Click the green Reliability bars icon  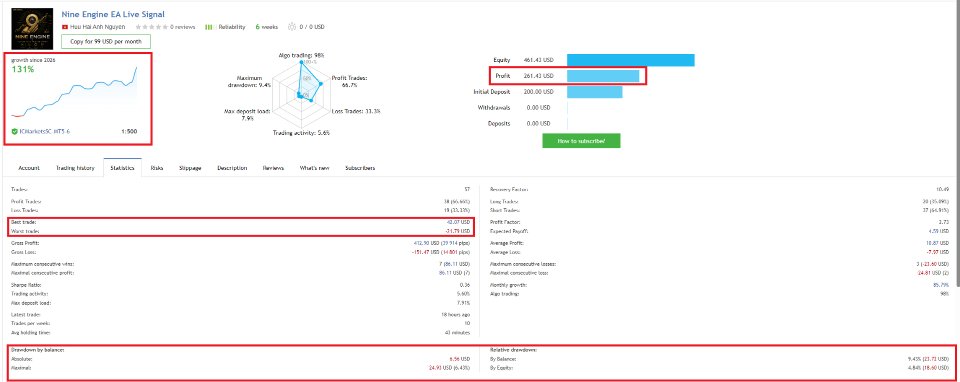208,27
